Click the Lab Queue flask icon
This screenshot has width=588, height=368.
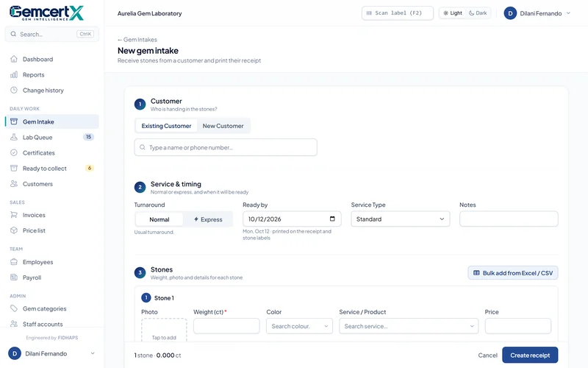[14, 137]
